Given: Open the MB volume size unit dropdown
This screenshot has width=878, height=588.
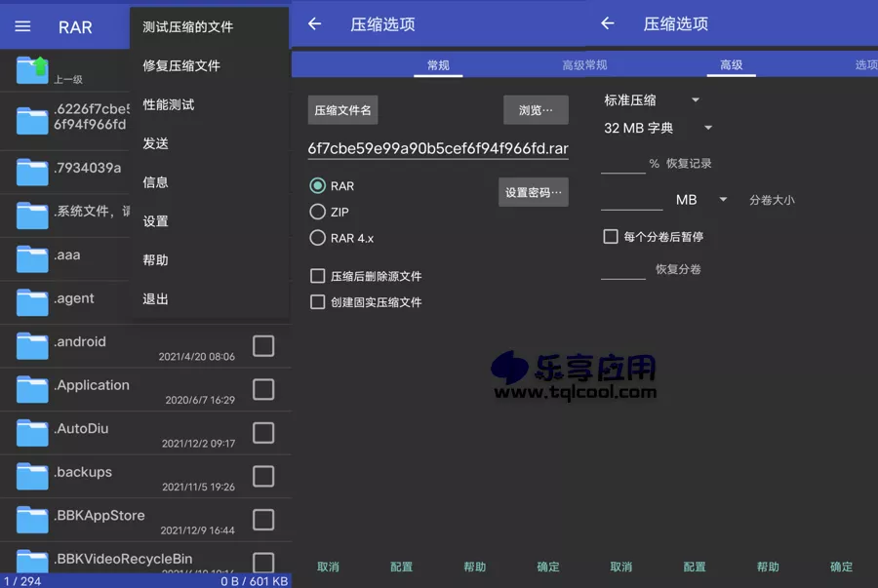Looking at the screenshot, I should (x=698, y=199).
